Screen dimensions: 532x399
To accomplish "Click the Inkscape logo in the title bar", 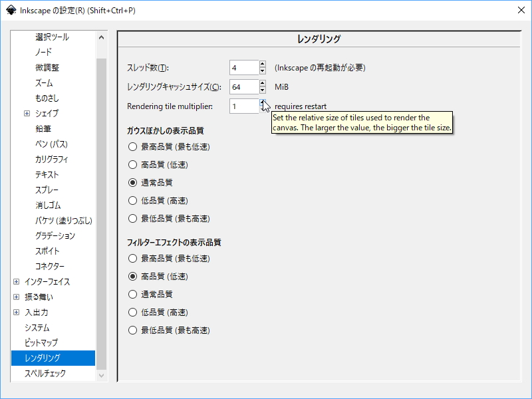I will pos(11,10).
